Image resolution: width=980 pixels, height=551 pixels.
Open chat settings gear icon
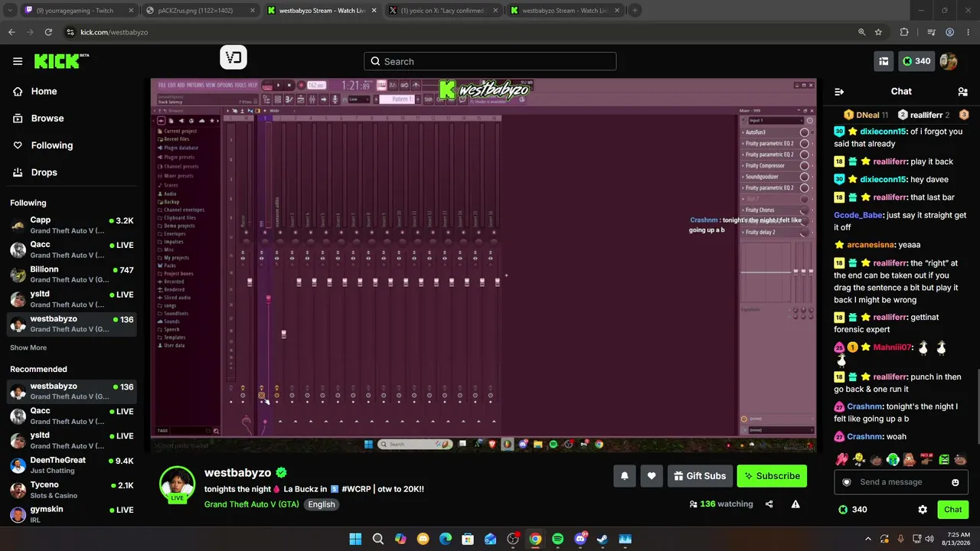(x=923, y=510)
